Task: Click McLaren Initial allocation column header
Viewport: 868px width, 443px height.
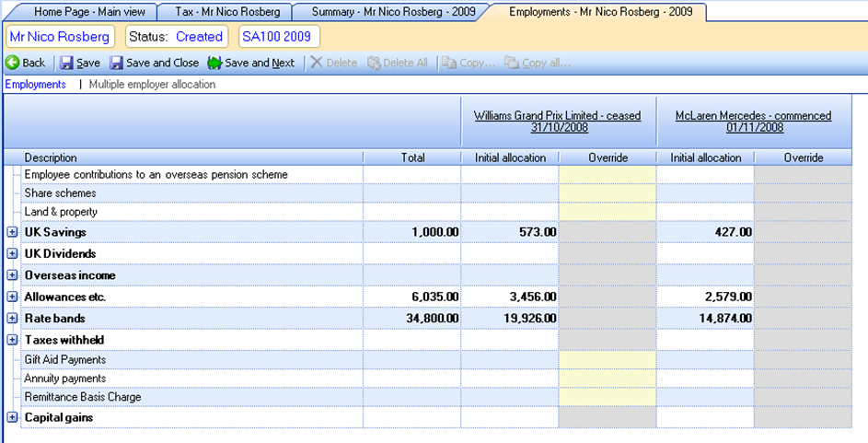Action: tap(706, 157)
